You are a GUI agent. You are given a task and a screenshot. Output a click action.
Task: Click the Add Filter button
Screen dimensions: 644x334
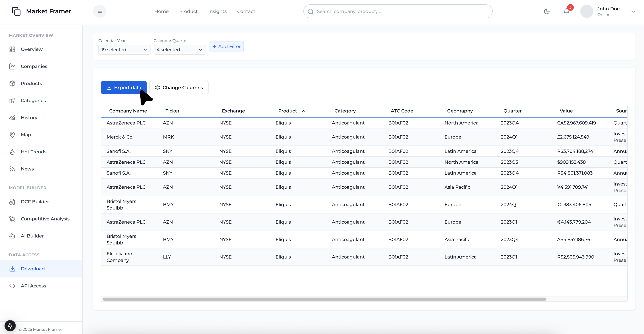point(226,46)
